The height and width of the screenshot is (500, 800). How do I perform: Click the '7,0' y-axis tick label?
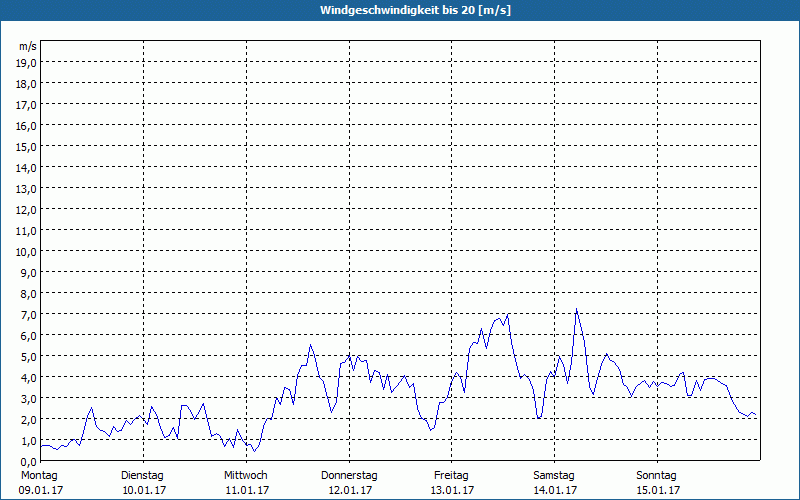coord(27,314)
